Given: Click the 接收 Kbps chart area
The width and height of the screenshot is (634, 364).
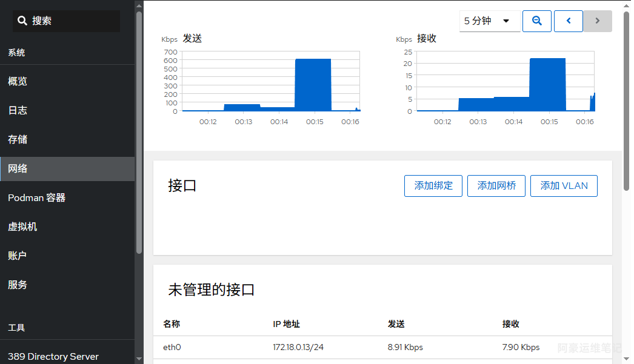Looking at the screenshot, I should coord(506,81).
